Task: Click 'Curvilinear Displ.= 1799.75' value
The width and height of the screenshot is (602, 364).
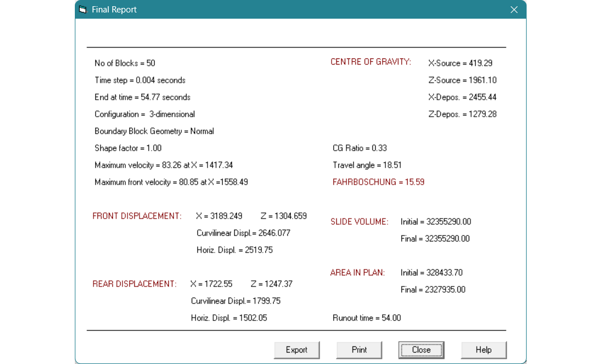Action: pos(236,301)
